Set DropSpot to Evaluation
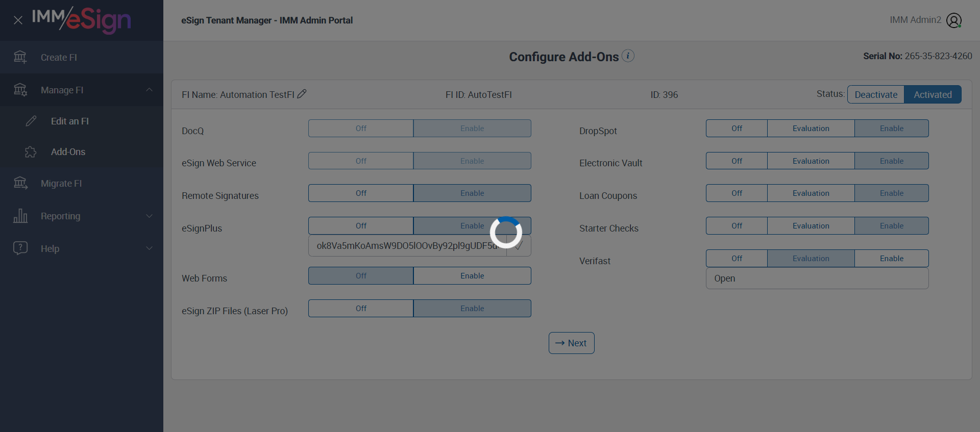The height and width of the screenshot is (432, 980). point(811,129)
